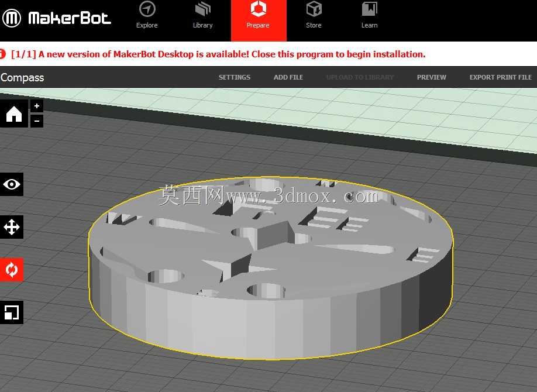The image size is (537, 392).
Task: Select the Rotate tool icon
Action: [12, 270]
